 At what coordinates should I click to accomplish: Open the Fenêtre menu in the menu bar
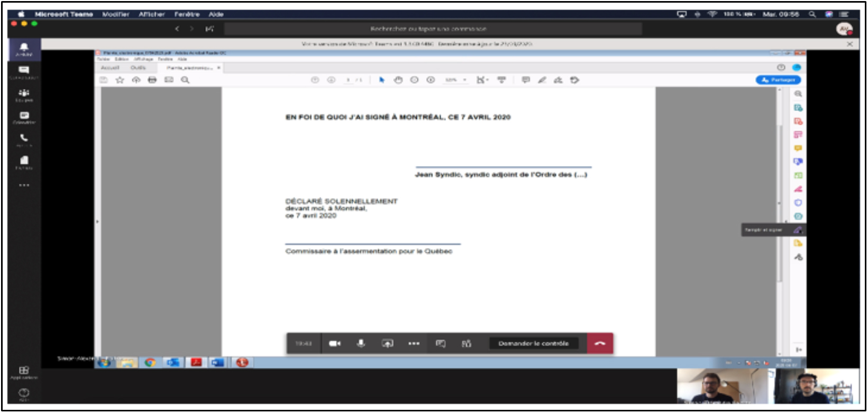pos(187,14)
